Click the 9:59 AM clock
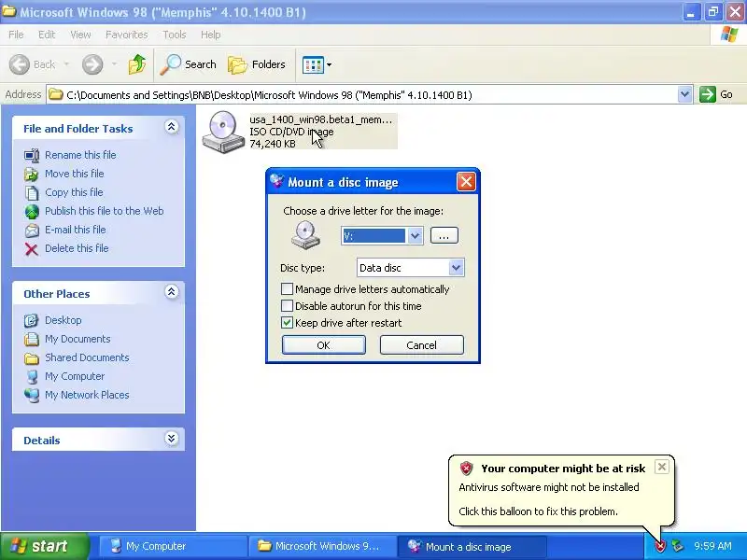 pyautogui.click(x=712, y=546)
